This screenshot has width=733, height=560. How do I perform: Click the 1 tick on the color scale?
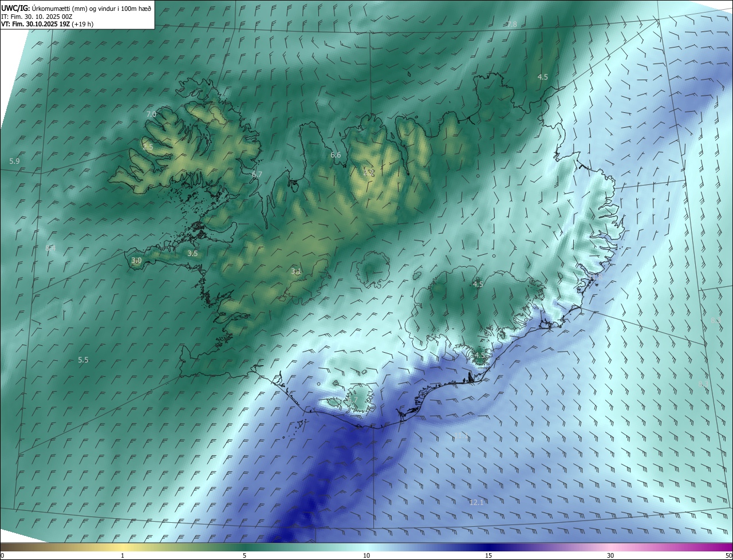pyautogui.click(x=123, y=555)
